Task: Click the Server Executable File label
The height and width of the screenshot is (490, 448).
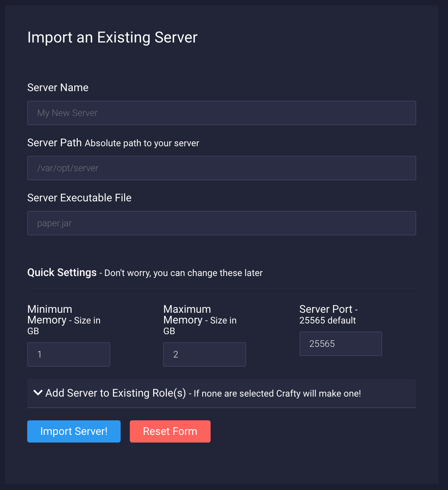Action: point(79,198)
